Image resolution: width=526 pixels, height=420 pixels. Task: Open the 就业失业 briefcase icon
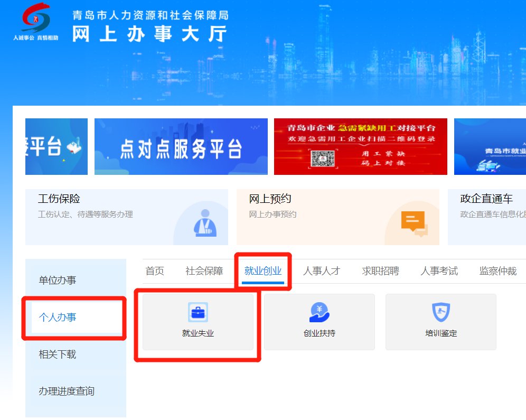[x=198, y=312]
